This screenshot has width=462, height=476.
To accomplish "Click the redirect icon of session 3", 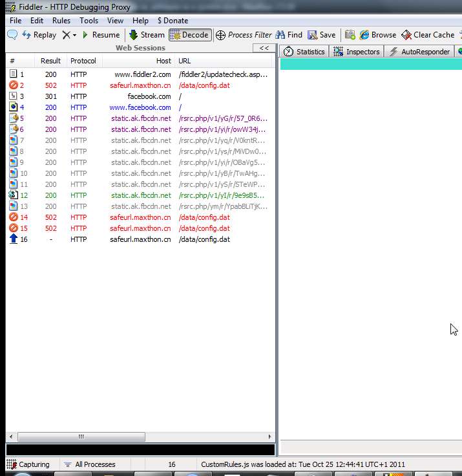I will [x=13, y=96].
